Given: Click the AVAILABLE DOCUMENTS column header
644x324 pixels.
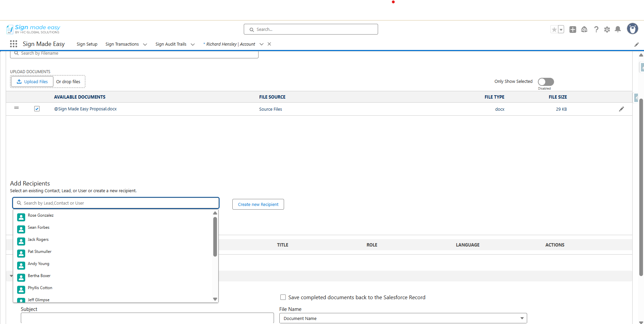Looking at the screenshot, I should pyautogui.click(x=80, y=97).
